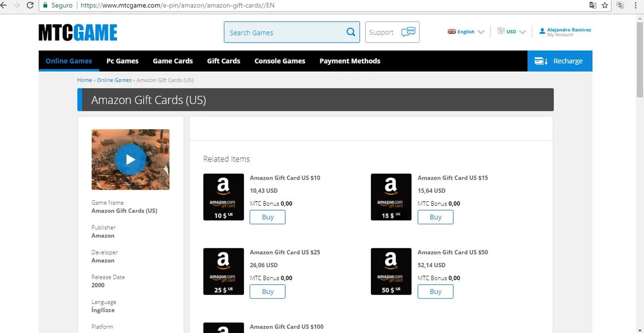Click the Amazon $15 card image
Viewport: 644px width, 333px height.
[391, 197]
